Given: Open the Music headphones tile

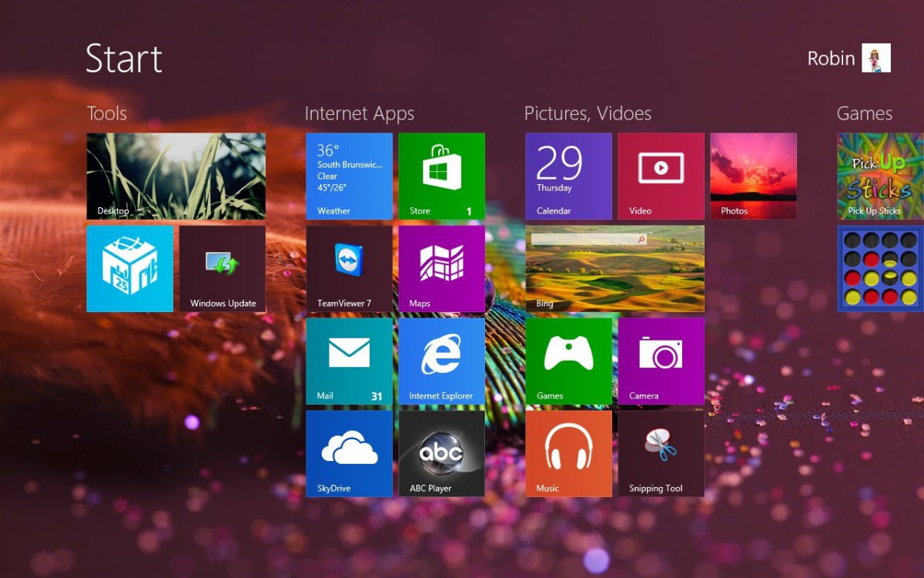Looking at the screenshot, I should (568, 453).
